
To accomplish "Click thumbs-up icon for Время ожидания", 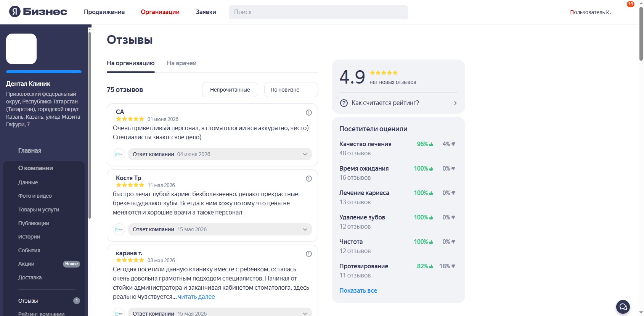I will point(431,169).
